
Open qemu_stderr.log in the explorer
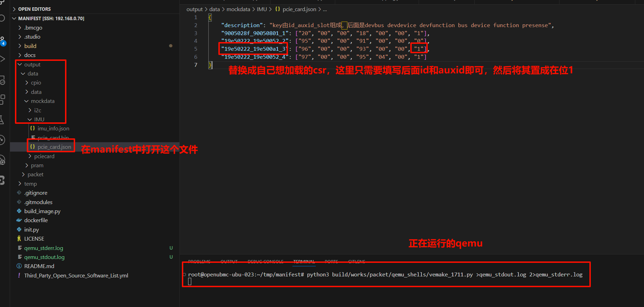click(x=43, y=248)
